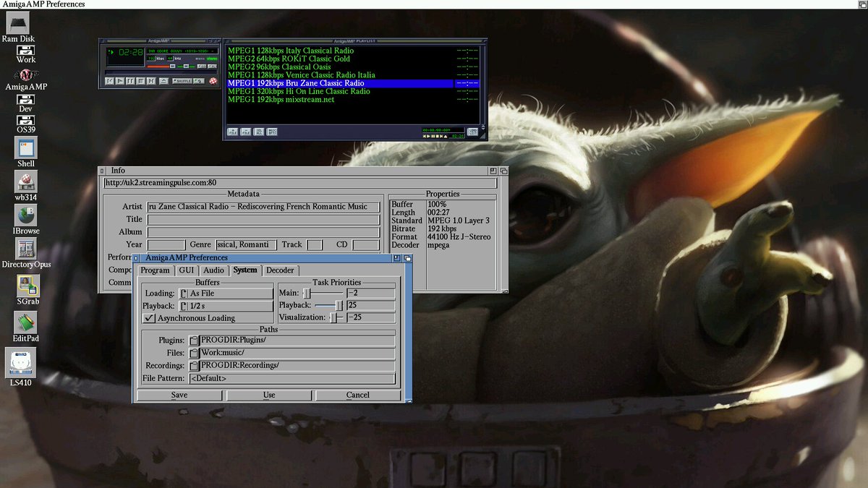The height and width of the screenshot is (488, 868).
Task: Switch to the Audio tab
Action: click(x=213, y=270)
